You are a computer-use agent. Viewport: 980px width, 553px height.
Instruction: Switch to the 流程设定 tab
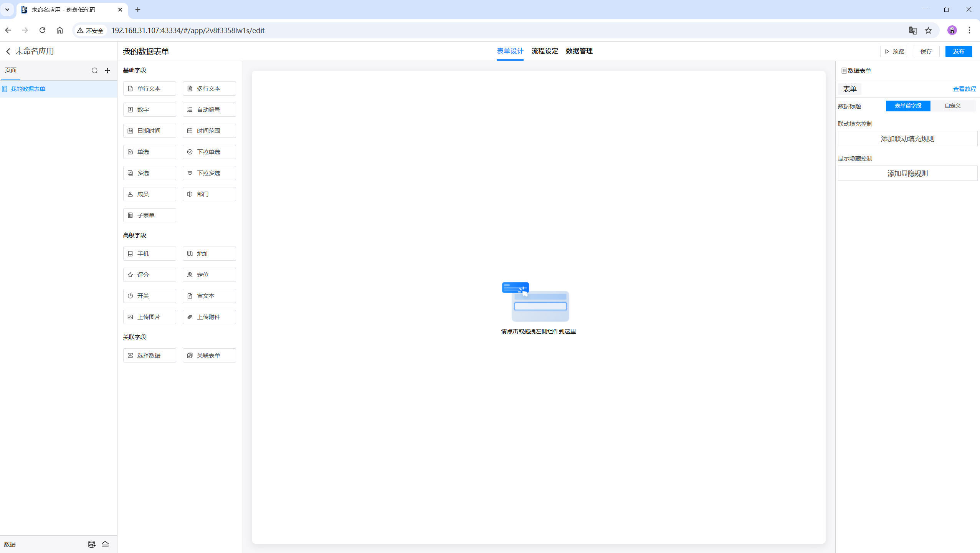tap(544, 51)
